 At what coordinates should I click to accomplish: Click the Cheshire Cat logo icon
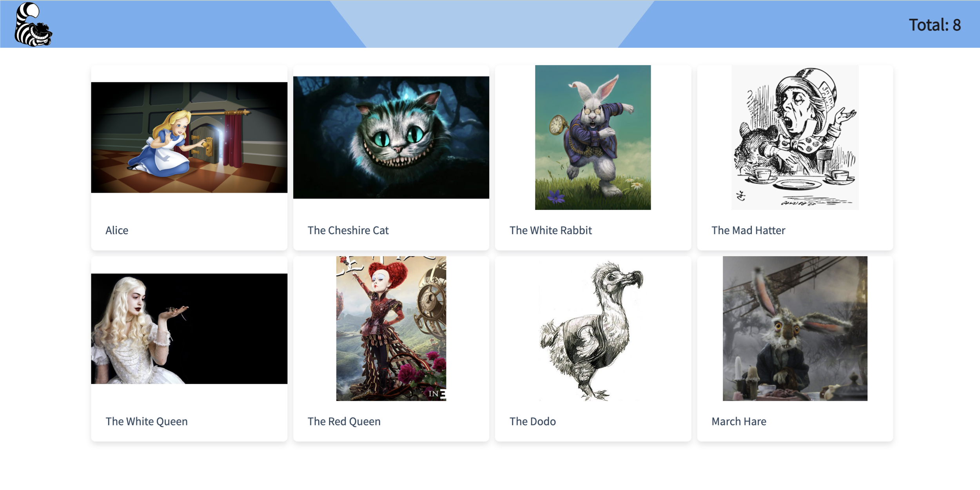pos(33,24)
